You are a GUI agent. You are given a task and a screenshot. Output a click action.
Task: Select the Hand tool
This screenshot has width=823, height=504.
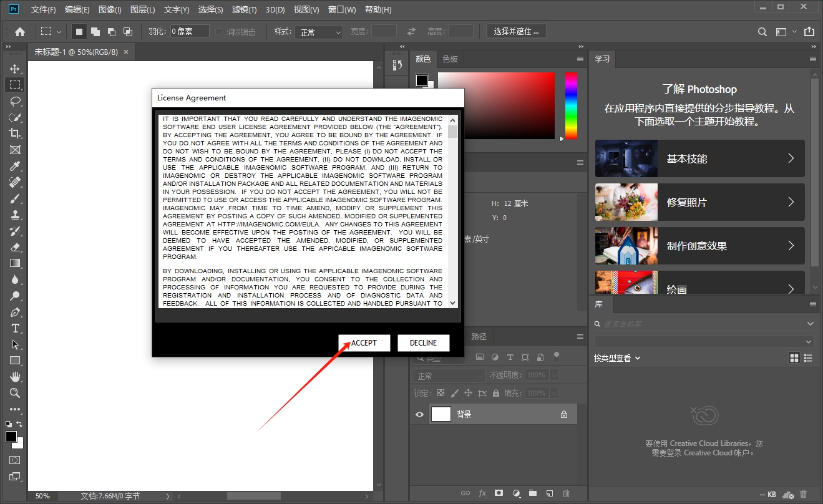coord(15,376)
